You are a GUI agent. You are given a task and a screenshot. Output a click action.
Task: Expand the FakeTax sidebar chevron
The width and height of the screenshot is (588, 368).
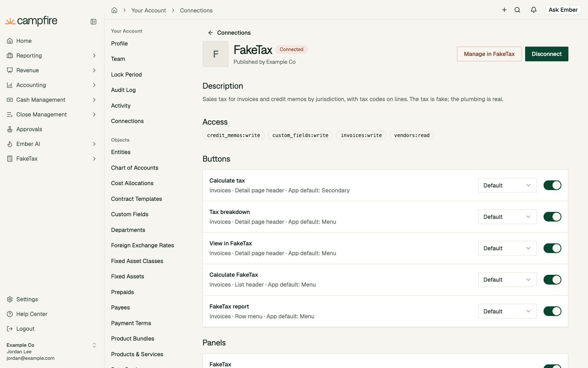(x=94, y=159)
